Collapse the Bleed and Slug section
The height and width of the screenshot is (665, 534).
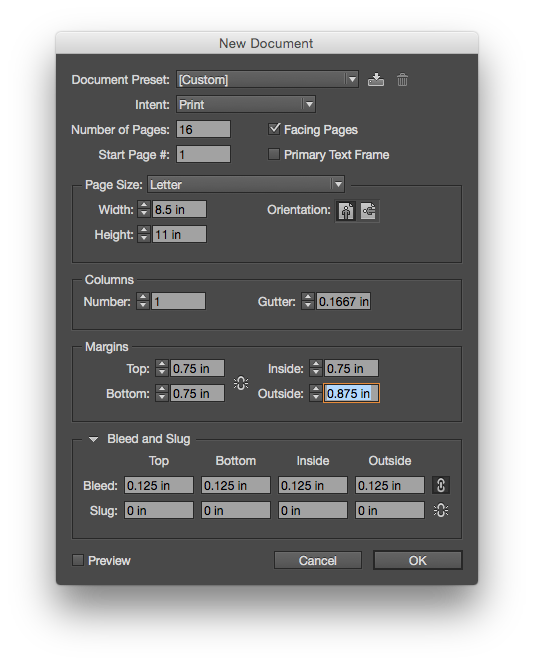pos(93,439)
